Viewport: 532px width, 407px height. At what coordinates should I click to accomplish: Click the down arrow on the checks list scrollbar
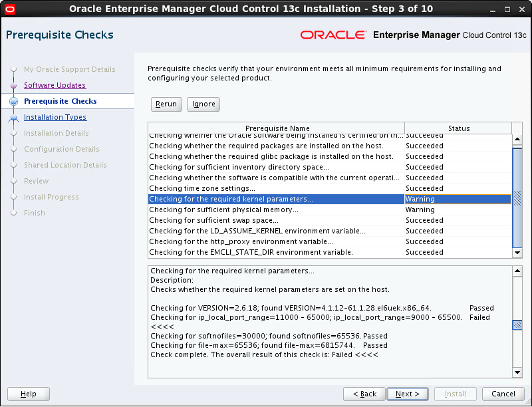518,253
